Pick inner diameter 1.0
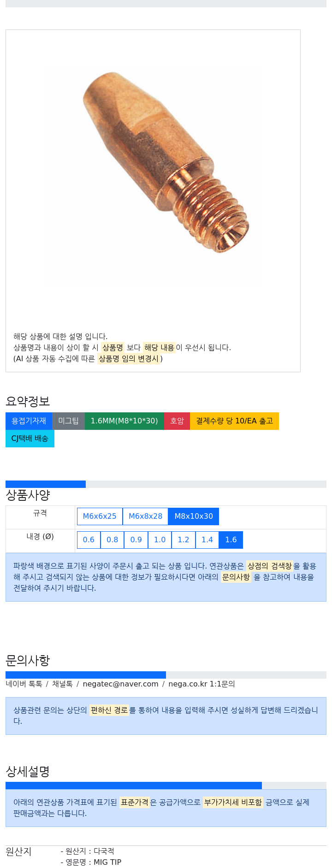Viewport: 332px width, 868px height. tap(160, 540)
